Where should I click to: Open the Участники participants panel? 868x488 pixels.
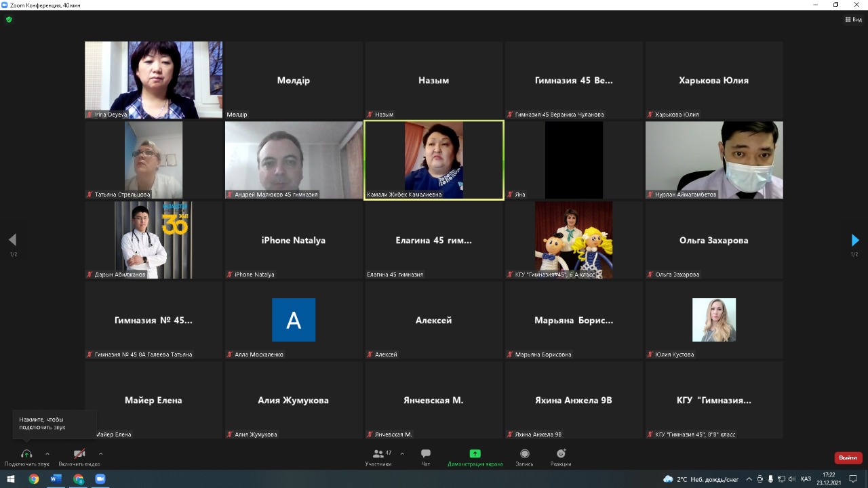coord(378,457)
